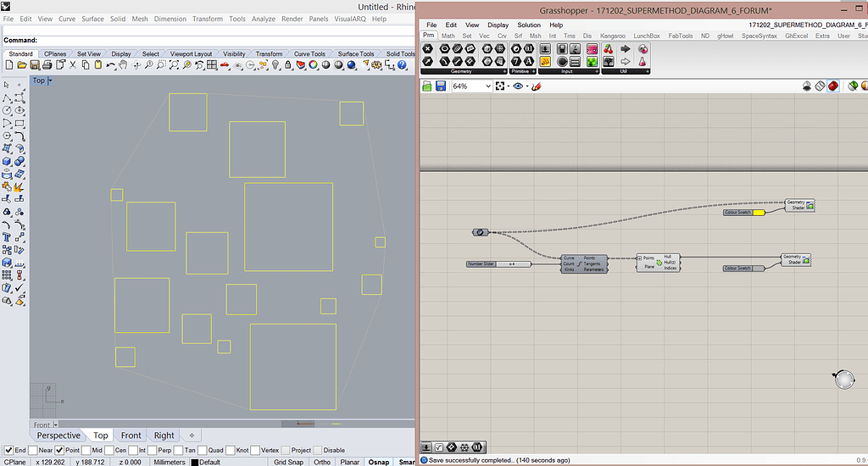Click the Undo arrow icon in Rhino

tap(111, 65)
